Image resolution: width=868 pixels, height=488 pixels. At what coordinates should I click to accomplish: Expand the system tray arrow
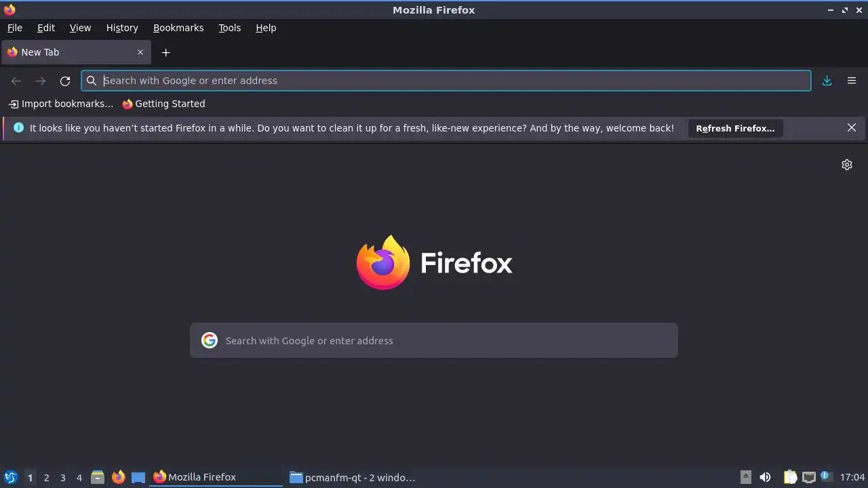(x=746, y=477)
